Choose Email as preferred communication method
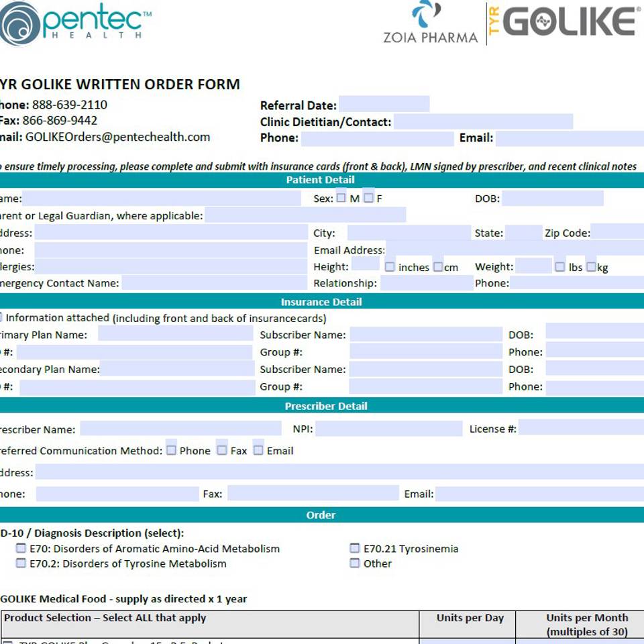The width and height of the screenshot is (644, 644). [258, 450]
